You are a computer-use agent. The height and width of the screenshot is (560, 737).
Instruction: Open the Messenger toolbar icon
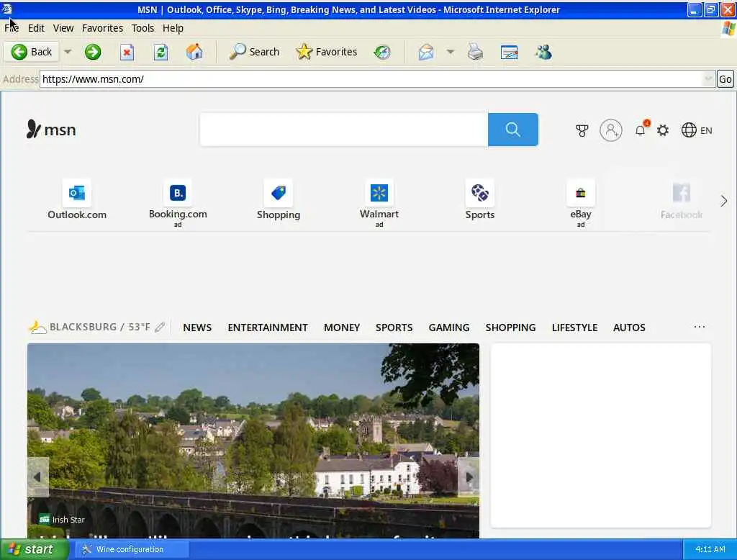pos(543,52)
